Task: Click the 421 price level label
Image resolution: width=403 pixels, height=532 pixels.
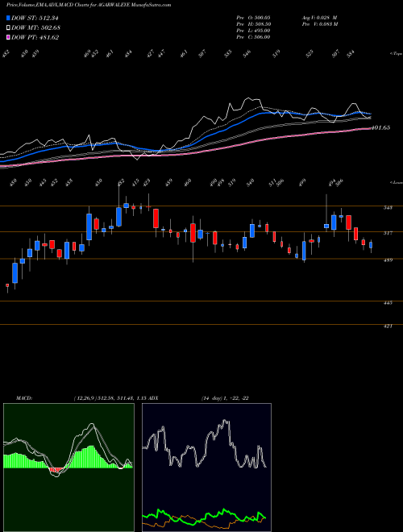Action: click(388, 326)
